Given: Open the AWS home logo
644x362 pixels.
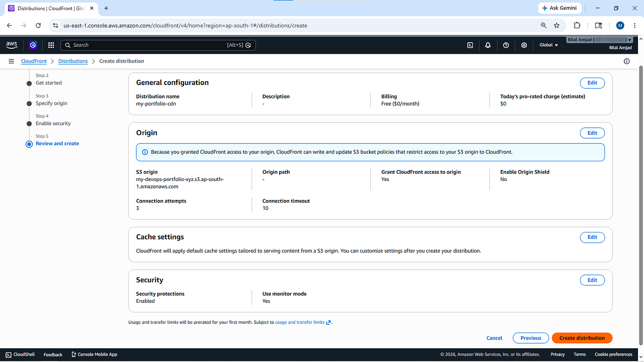Looking at the screenshot, I should click(x=11, y=45).
